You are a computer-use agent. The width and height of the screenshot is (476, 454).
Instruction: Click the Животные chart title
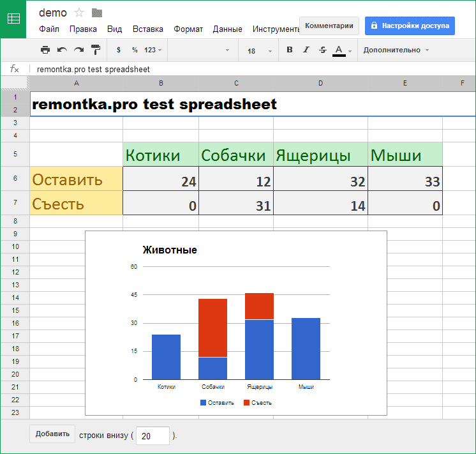(x=170, y=250)
